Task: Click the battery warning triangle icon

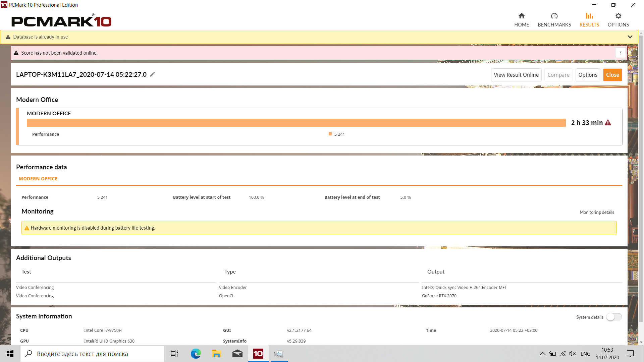Action: coord(608,123)
